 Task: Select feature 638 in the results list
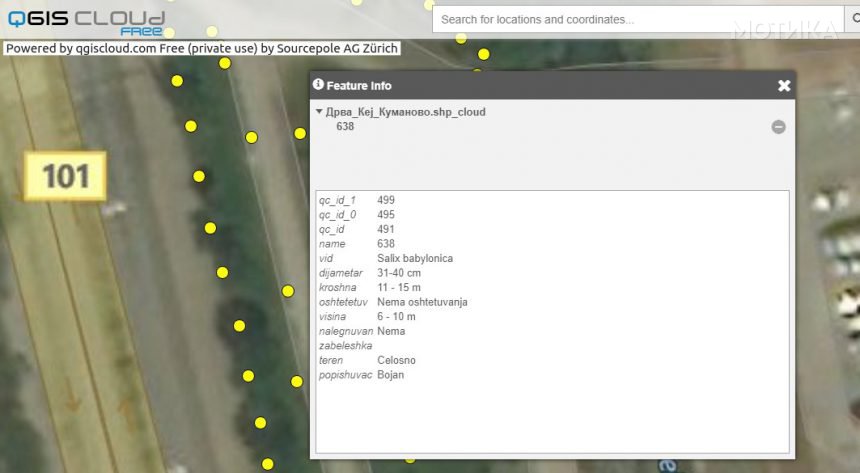345,126
